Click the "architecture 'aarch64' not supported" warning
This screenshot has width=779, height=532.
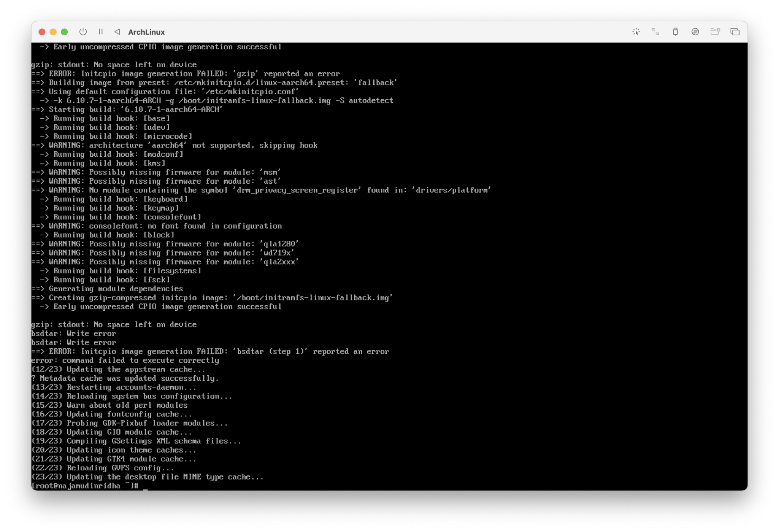coord(175,145)
